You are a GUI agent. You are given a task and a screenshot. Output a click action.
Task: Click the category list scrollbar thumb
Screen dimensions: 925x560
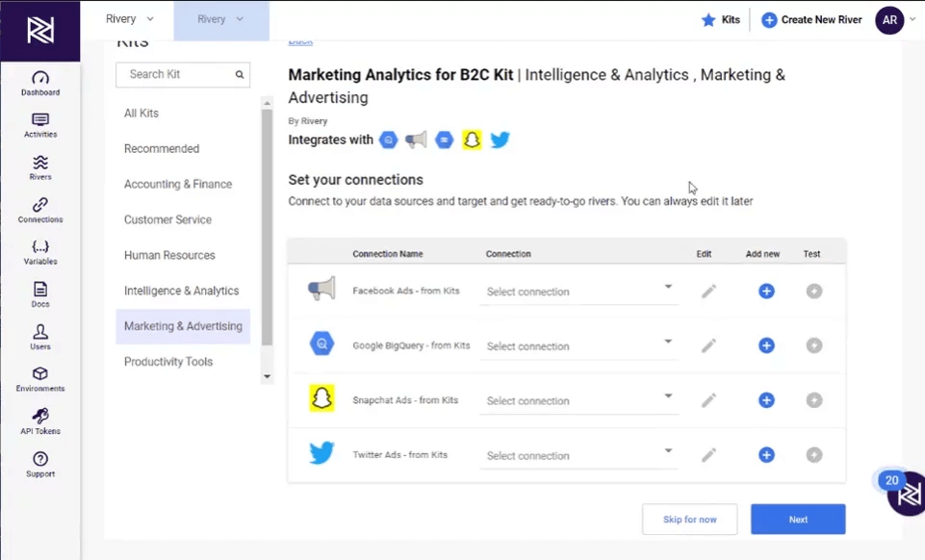[268, 227]
